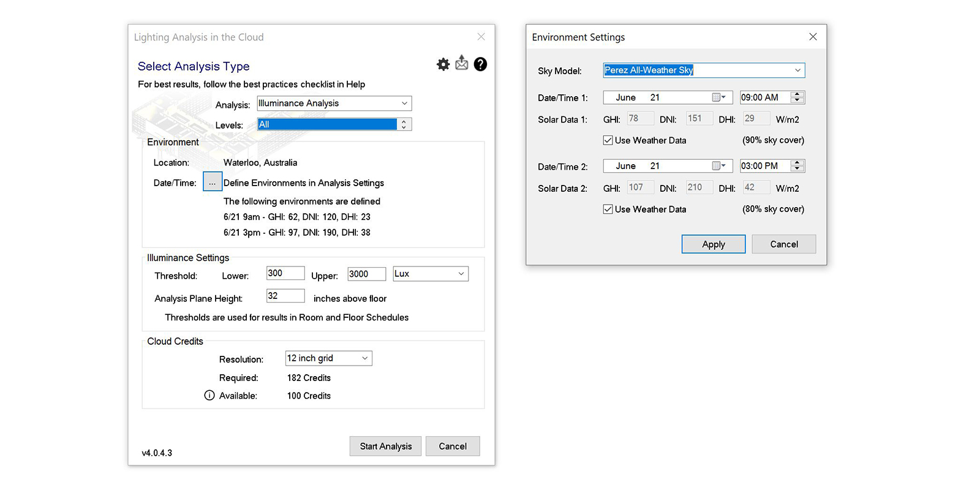This screenshot has width=980, height=490.
Task: Click the 09:00 AM time stepper
Action: click(x=797, y=97)
